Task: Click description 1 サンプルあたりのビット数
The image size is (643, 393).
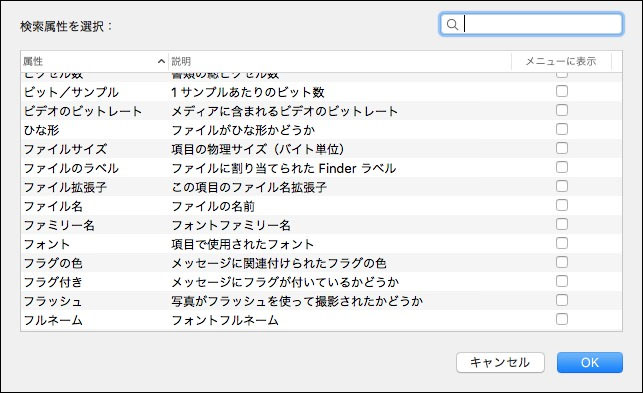Action: pos(248,92)
